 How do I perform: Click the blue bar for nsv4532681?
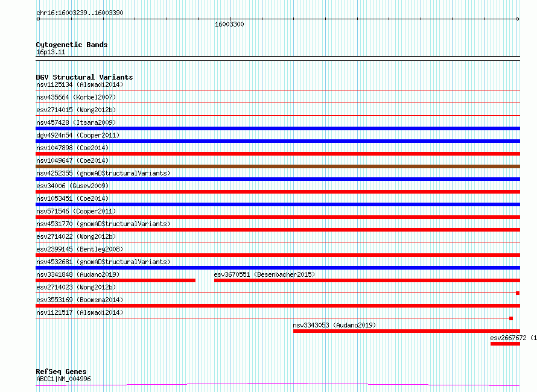click(x=278, y=268)
